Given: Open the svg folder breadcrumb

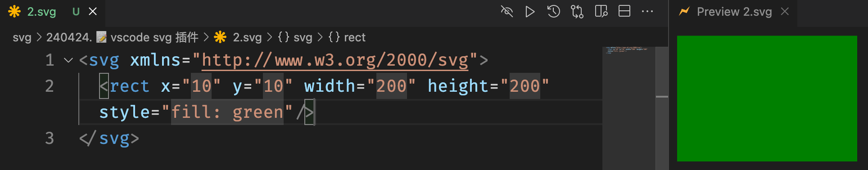Looking at the screenshot, I should [22, 37].
